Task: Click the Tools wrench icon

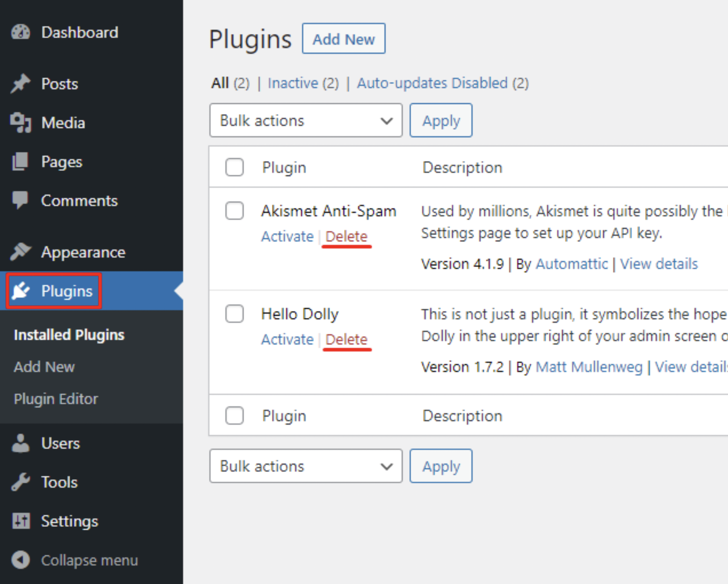Action: point(20,482)
